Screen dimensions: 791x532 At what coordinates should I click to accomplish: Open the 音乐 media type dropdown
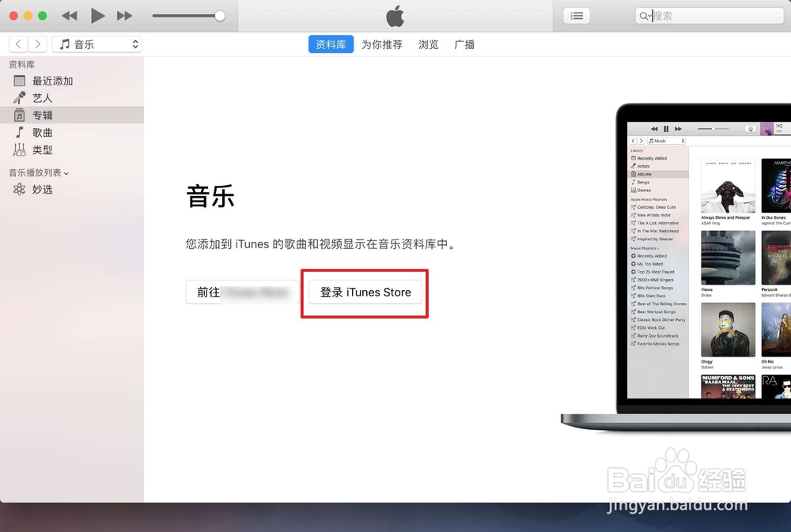97,44
